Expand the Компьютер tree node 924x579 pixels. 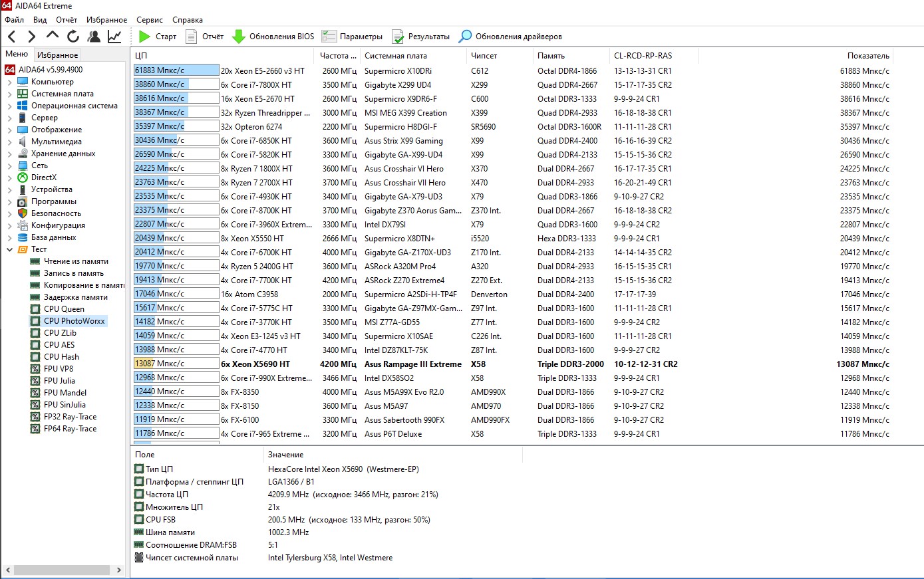coord(10,82)
